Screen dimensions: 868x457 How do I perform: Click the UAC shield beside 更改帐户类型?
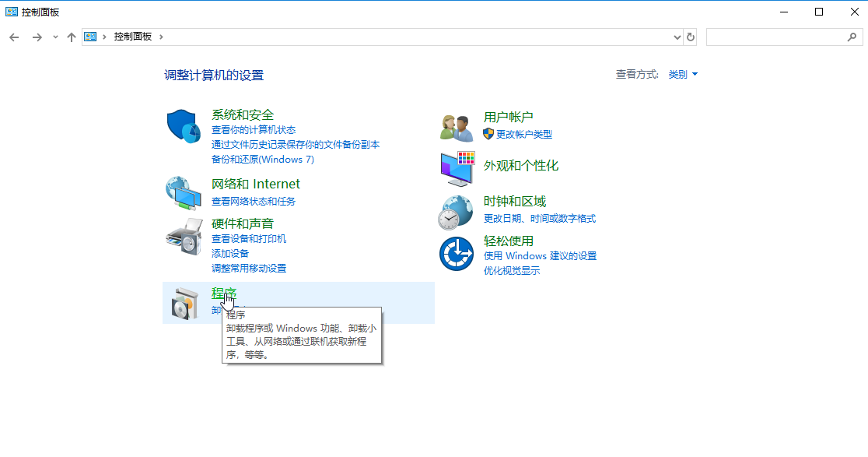488,133
